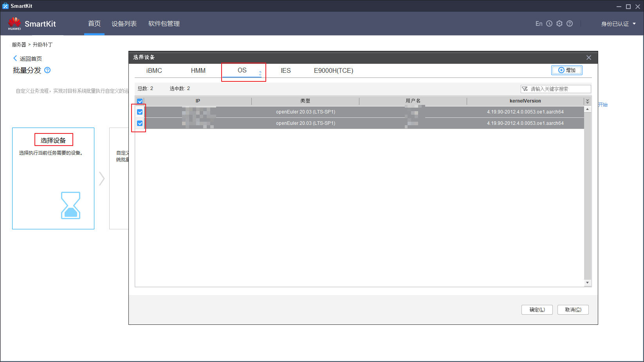The image size is (644, 362).
Task: Click the Huawei SmartKit logo
Action: click(x=32, y=23)
